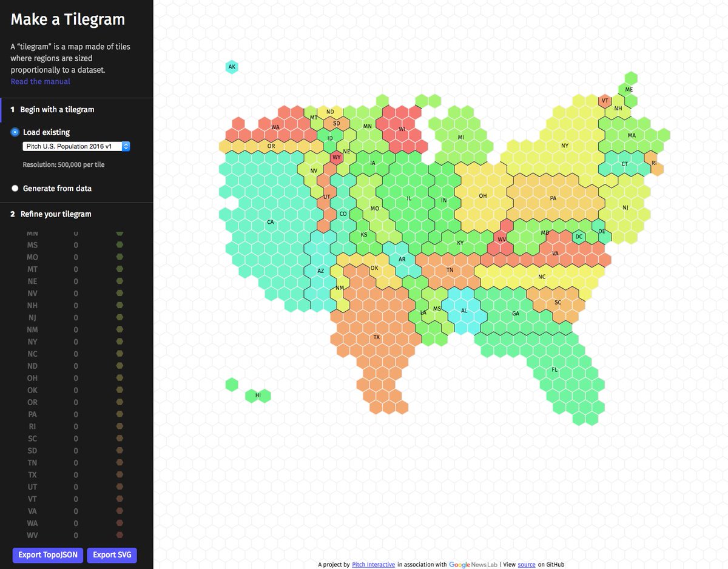
Task: Click the AL label on the map
Action: click(465, 311)
